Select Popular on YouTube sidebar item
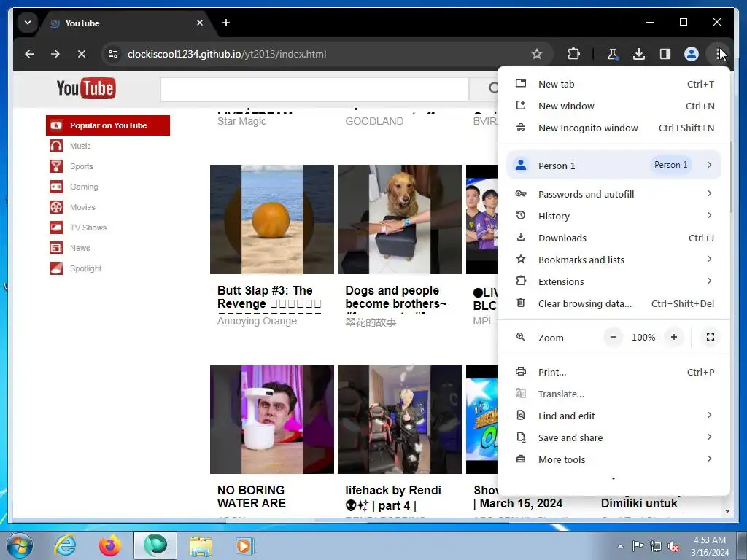Screen dimensions: 747x560 [x=108, y=125]
